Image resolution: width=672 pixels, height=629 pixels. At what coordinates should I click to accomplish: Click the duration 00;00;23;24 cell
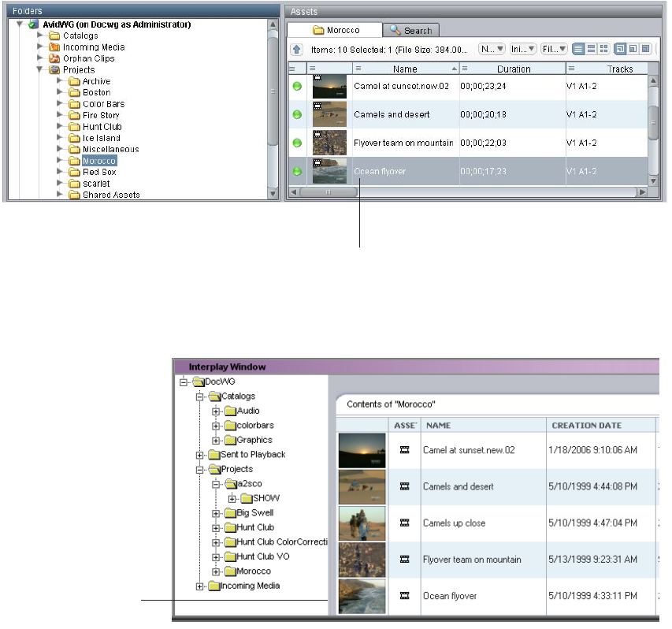[483, 86]
